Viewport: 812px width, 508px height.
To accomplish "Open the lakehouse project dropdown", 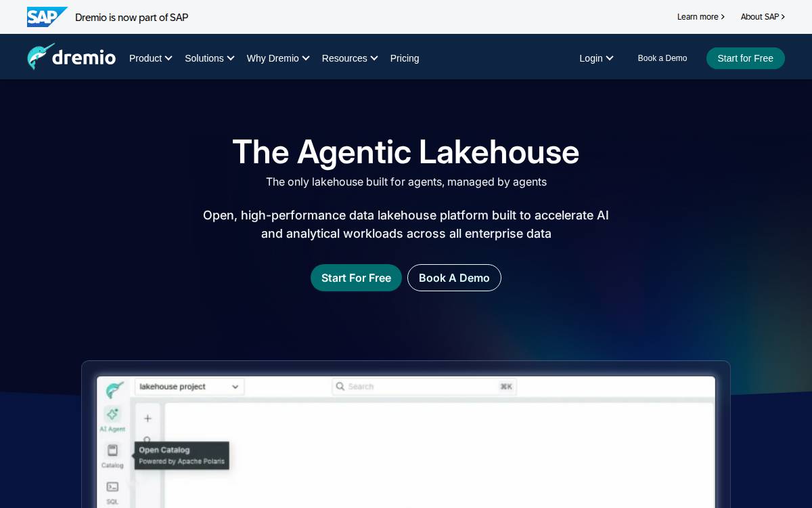I will click(x=189, y=387).
